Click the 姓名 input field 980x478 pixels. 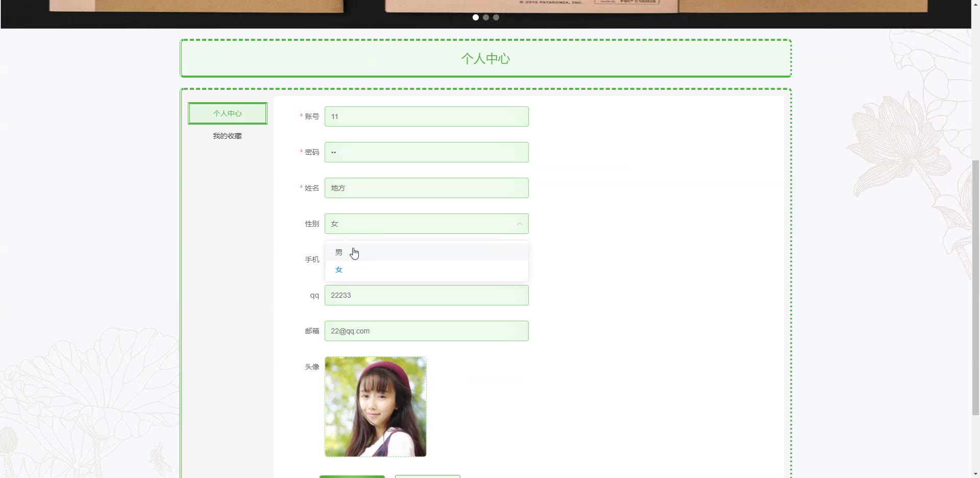(426, 188)
